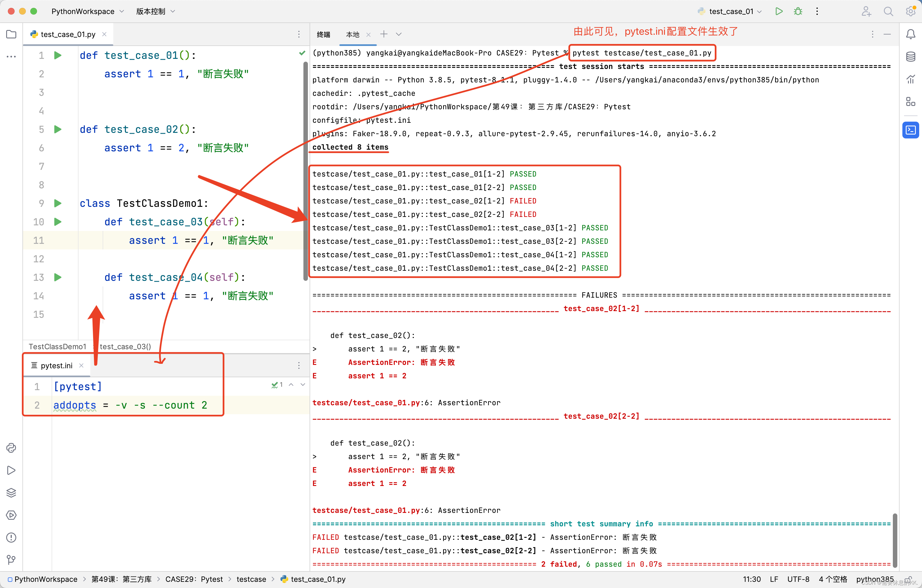Screen dimensions: 922x588
Task: Open Notifications bell panel
Action: [911, 34]
